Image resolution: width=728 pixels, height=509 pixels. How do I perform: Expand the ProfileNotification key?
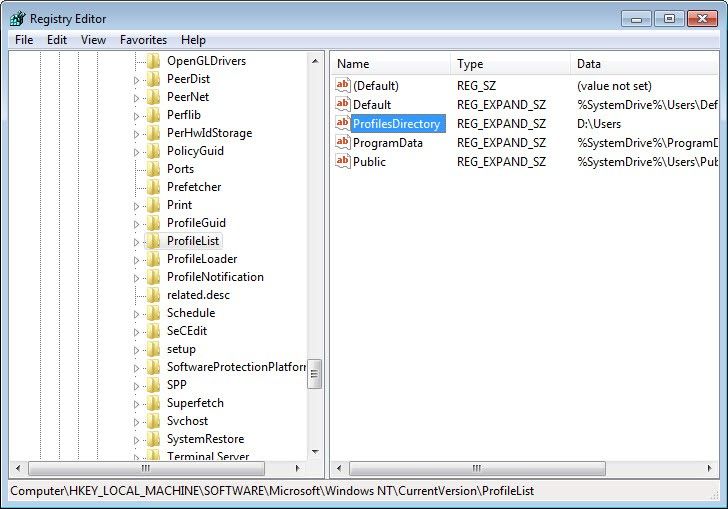[x=136, y=278]
